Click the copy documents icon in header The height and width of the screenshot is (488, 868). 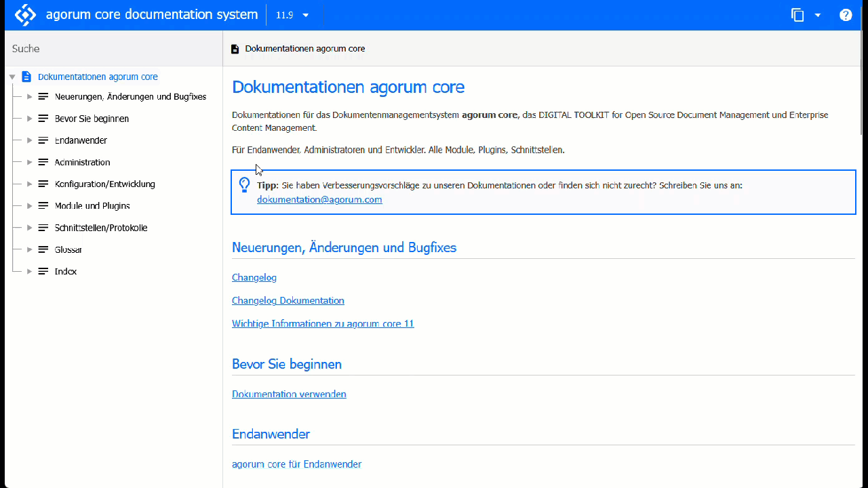(x=797, y=15)
